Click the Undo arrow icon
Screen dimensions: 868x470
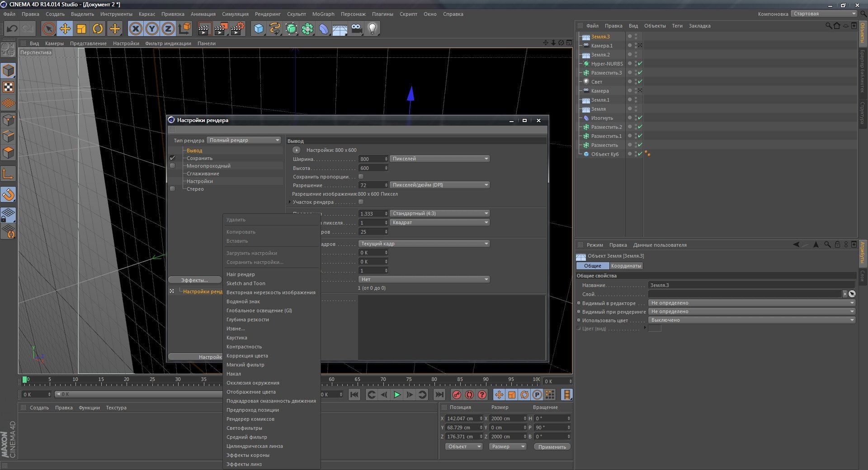coord(12,29)
